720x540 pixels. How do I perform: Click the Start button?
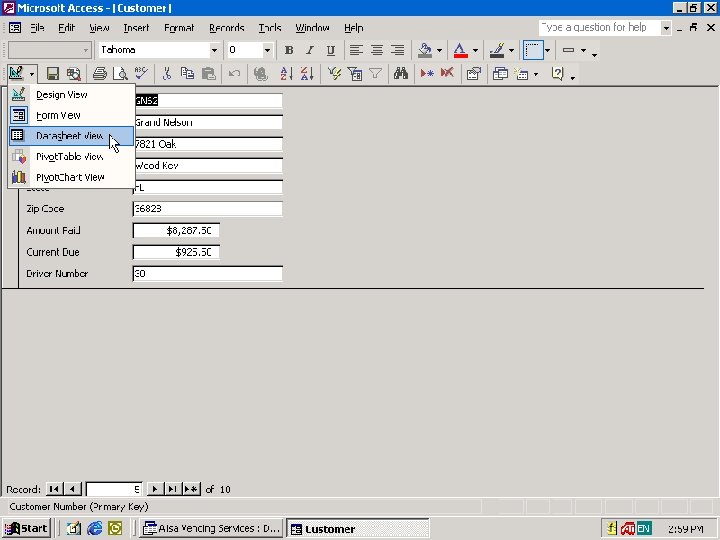26,529
